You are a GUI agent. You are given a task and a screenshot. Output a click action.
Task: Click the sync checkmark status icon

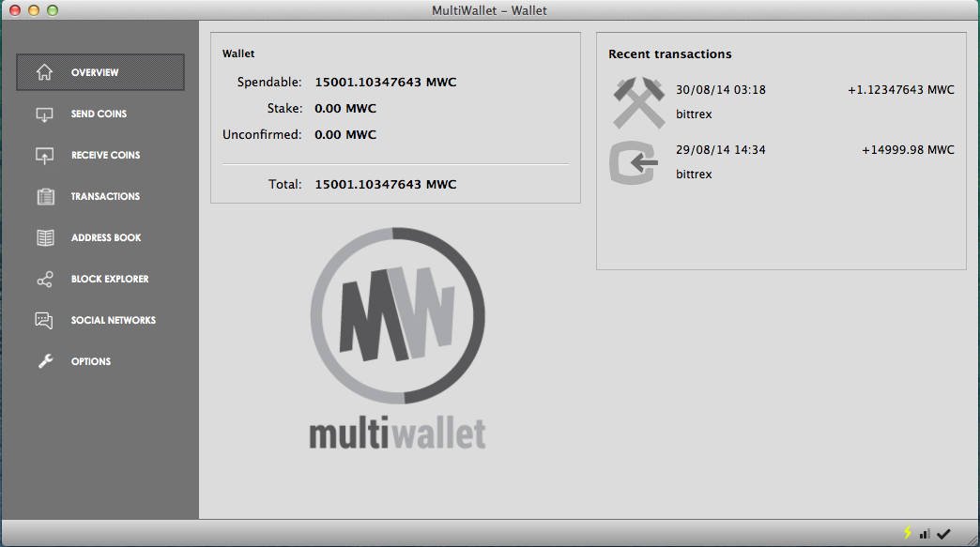(x=943, y=534)
